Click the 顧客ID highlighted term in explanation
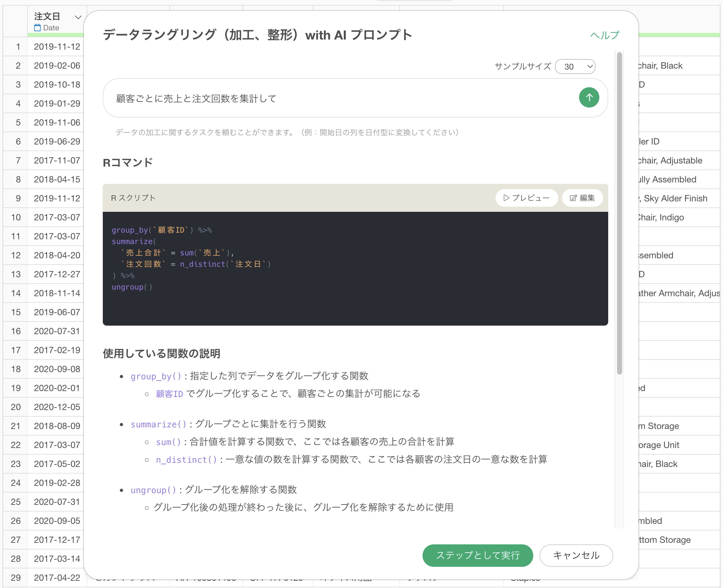The width and height of the screenshot is (723, 588). [170, 394]
